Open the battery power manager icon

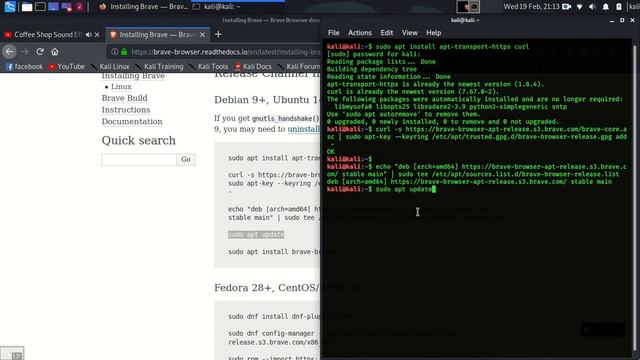point(619,7)
